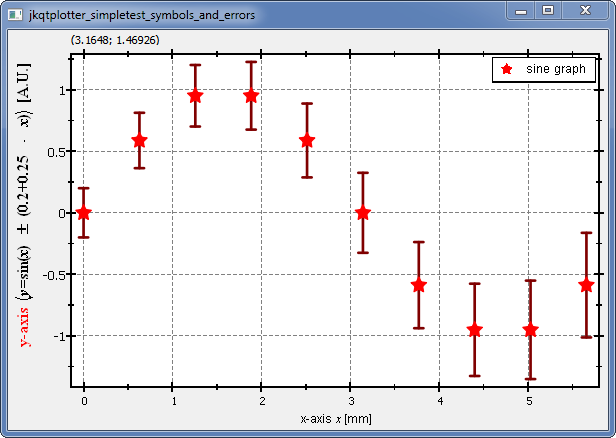
Task: Select the star marker just right of x=5
Action: point(530,330)
